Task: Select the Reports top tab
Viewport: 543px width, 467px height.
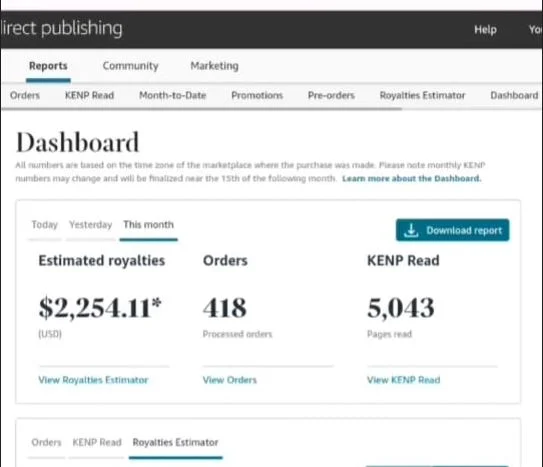Action: 48,66
